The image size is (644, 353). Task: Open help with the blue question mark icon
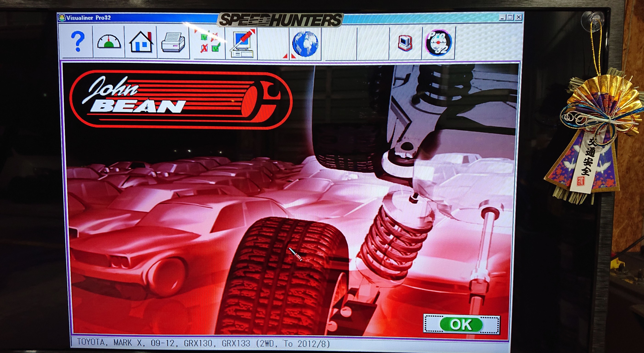click(x=78, y=42)
